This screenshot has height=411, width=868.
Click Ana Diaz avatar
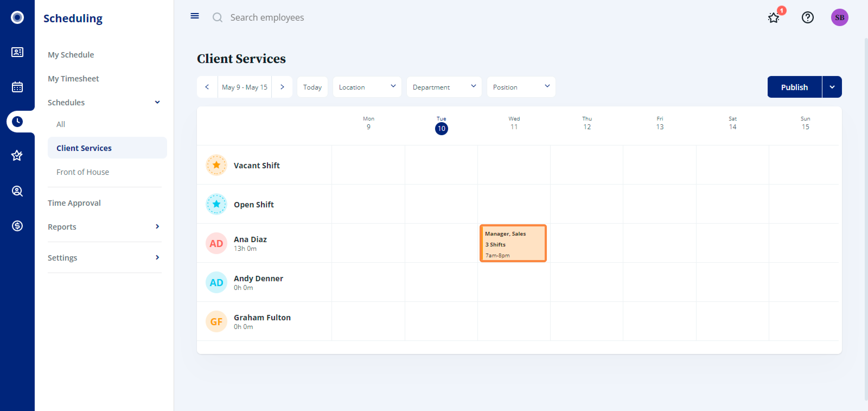pos(216,243)
